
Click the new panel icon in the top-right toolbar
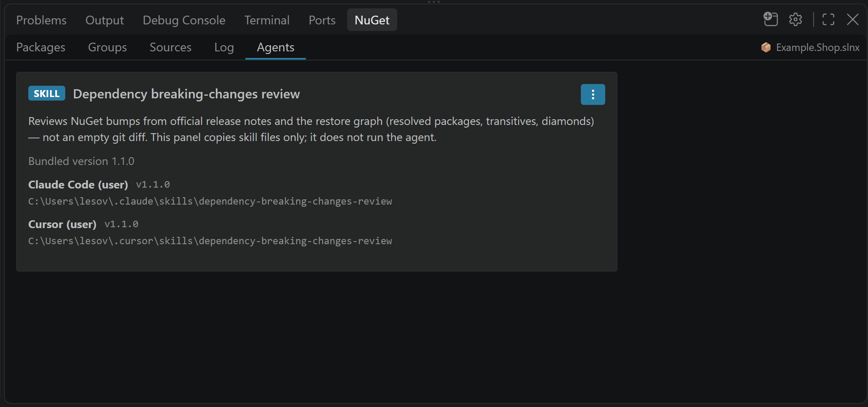(x=771, y=20)
